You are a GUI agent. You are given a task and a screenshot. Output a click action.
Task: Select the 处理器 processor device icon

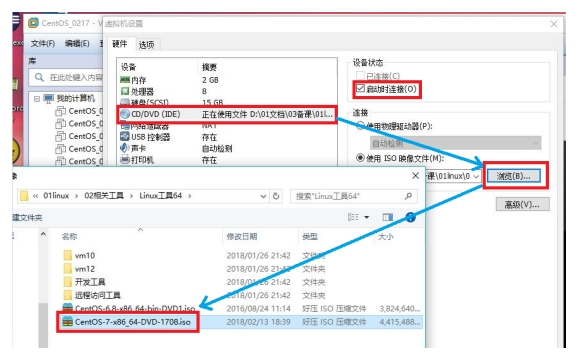[125, 91]
